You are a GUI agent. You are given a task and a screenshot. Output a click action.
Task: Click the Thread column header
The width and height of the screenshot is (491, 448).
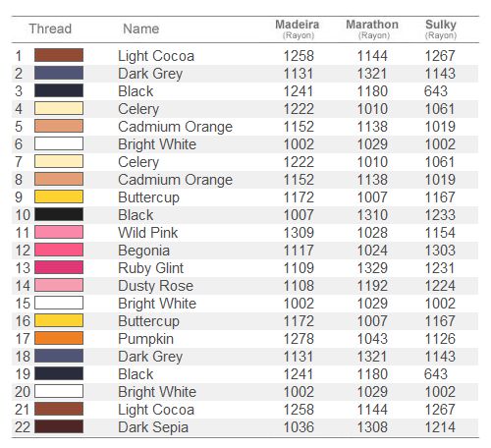(50, 28)
